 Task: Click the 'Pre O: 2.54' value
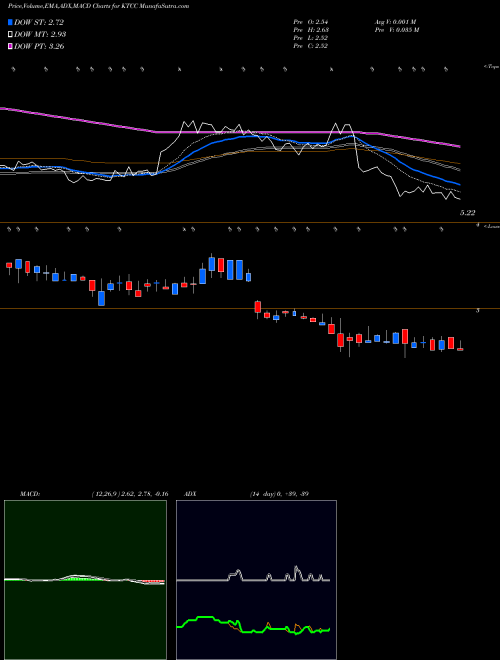311,22
